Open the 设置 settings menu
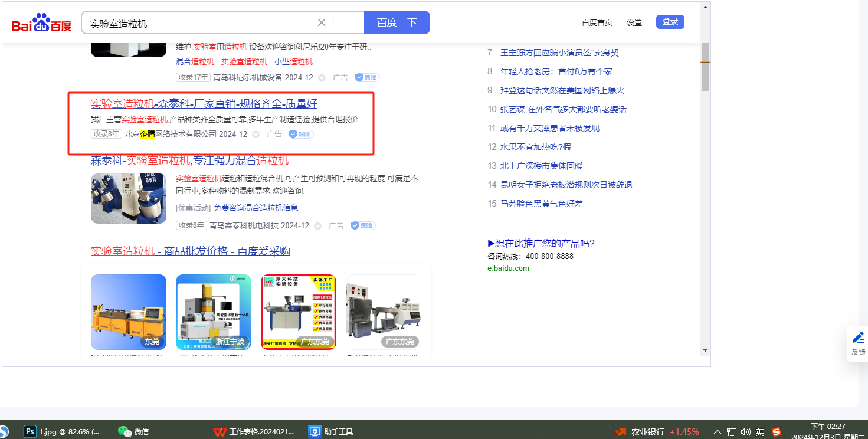This screenshot has width=868, height=439. coord(634,22)
